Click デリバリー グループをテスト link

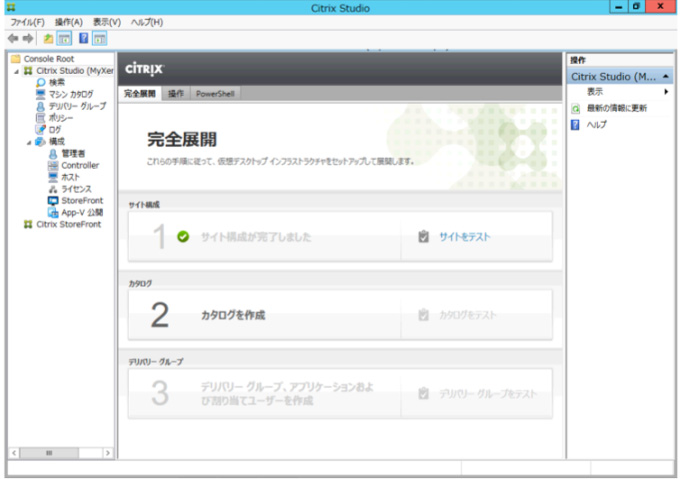(x=488, y=394)
